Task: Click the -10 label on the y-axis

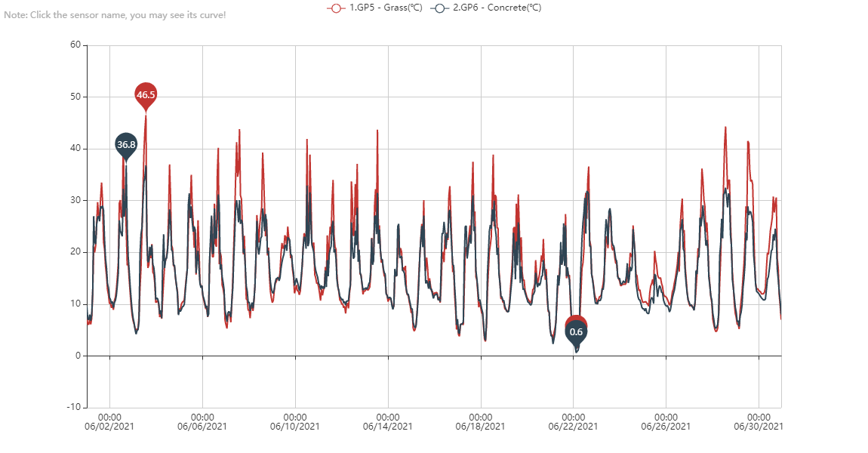Action: tap(73, 407)
